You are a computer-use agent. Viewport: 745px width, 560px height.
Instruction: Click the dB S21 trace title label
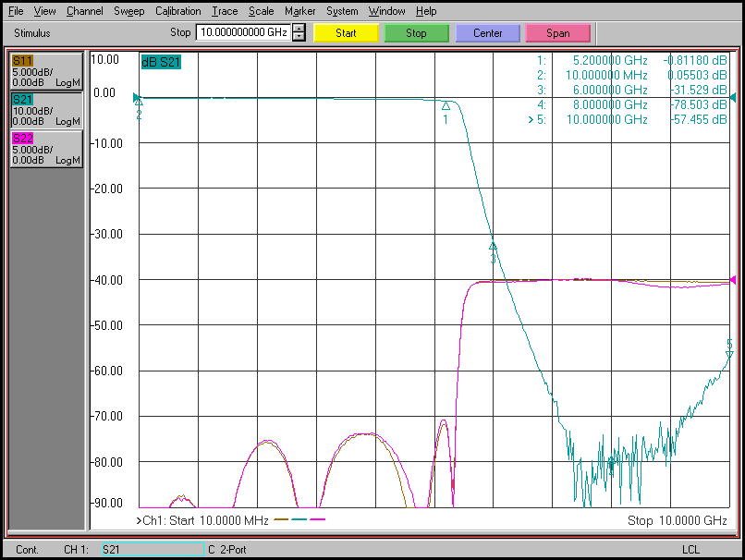click(161, 63)
